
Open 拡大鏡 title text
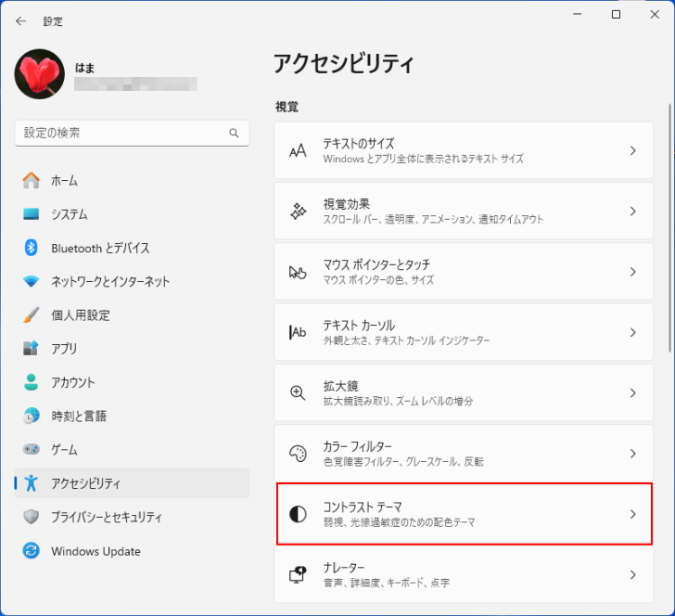[x=340, y=386]
